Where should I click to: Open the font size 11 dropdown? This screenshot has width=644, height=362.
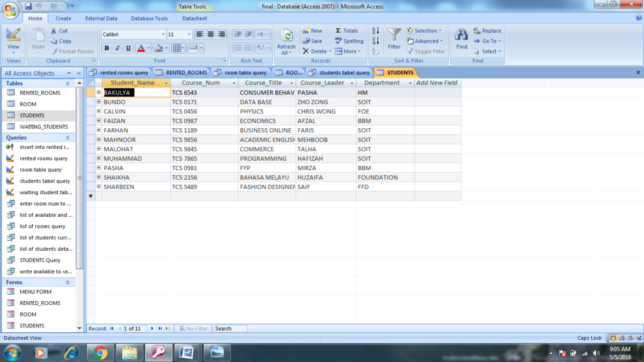[x=189, y=35]
